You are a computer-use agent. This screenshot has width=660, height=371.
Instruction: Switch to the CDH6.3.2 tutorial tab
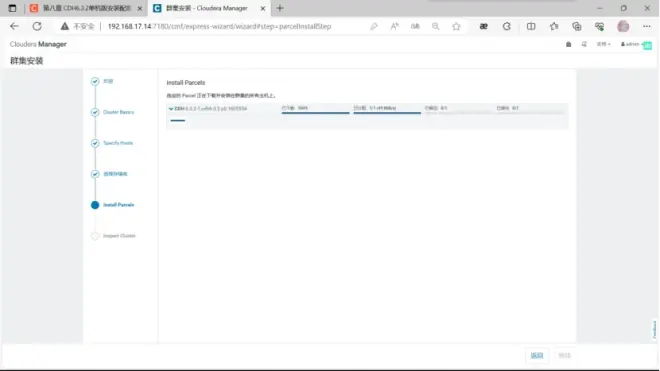(86, 8)
